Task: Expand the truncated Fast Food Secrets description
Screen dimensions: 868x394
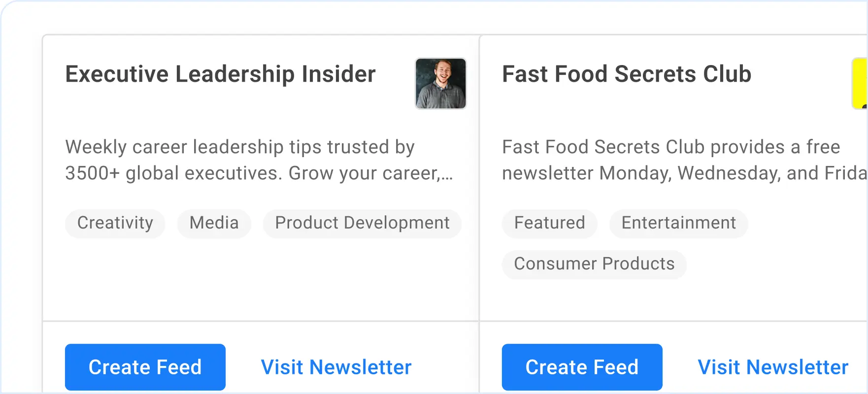Action: 680,160
